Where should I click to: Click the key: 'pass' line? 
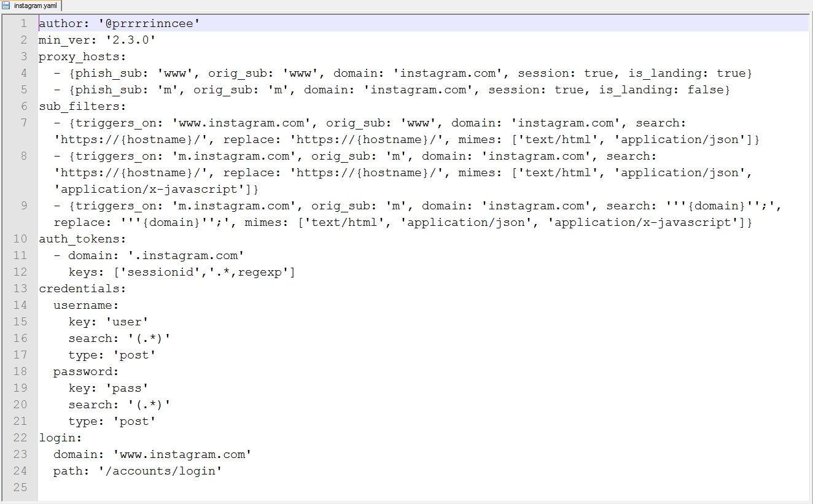pos(108,388)
